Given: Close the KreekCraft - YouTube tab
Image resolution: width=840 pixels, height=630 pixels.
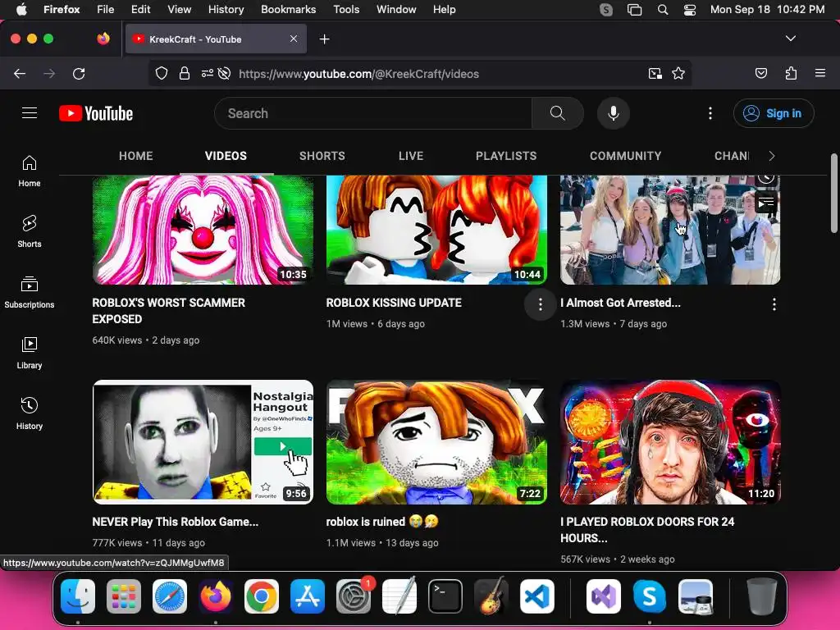Looking at the screenshot, I should coord(294,39).
